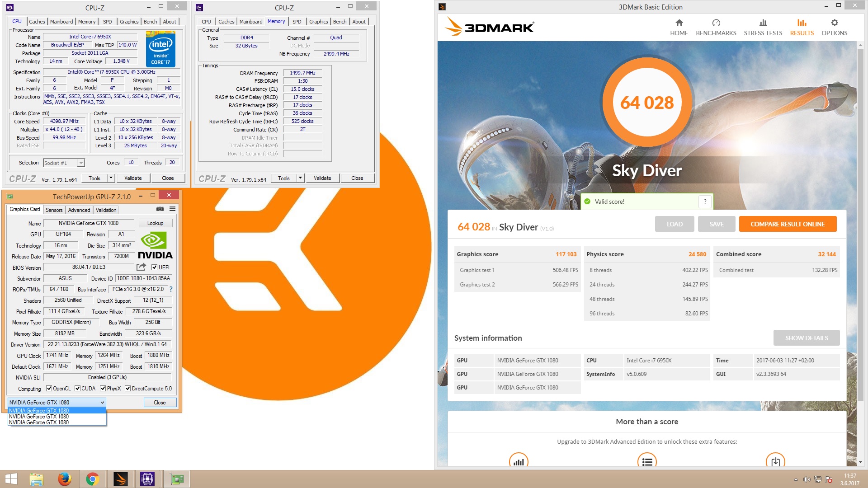Click Validate in right CPU-Z Memory window
This screenshot has height=488, width=868.
tap(322, 178)
